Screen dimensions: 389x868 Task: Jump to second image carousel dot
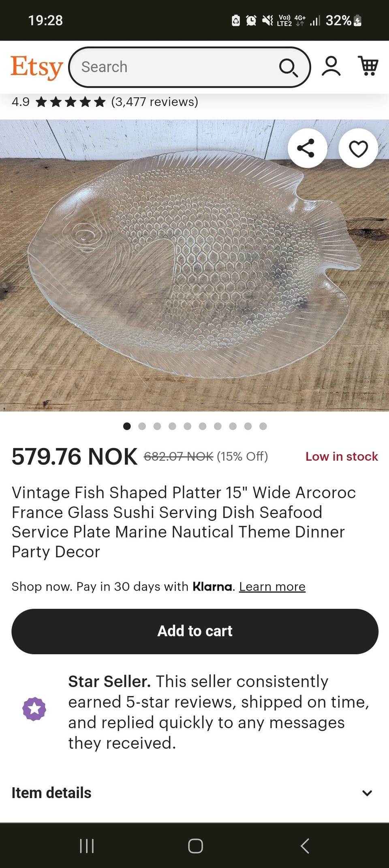142,426
